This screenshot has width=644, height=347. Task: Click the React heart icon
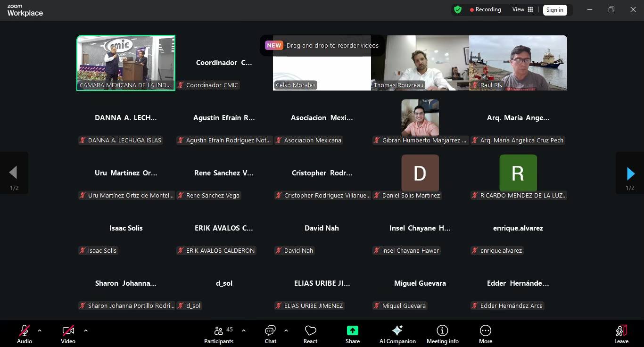pyautogui.click(x=310, y=334)
